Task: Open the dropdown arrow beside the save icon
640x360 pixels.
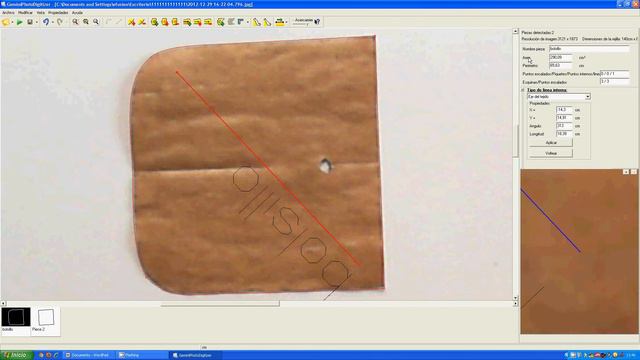Action: point(36,22)
